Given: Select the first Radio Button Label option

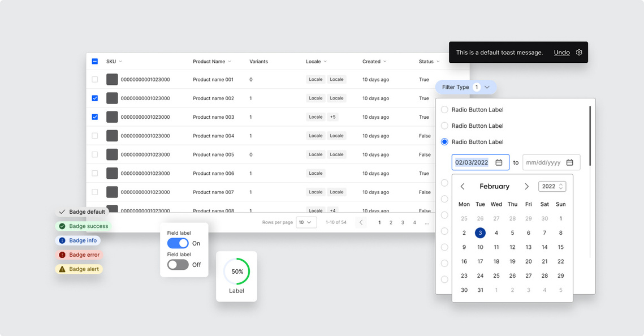Looking at the screenshot, I should coord(444,110).
